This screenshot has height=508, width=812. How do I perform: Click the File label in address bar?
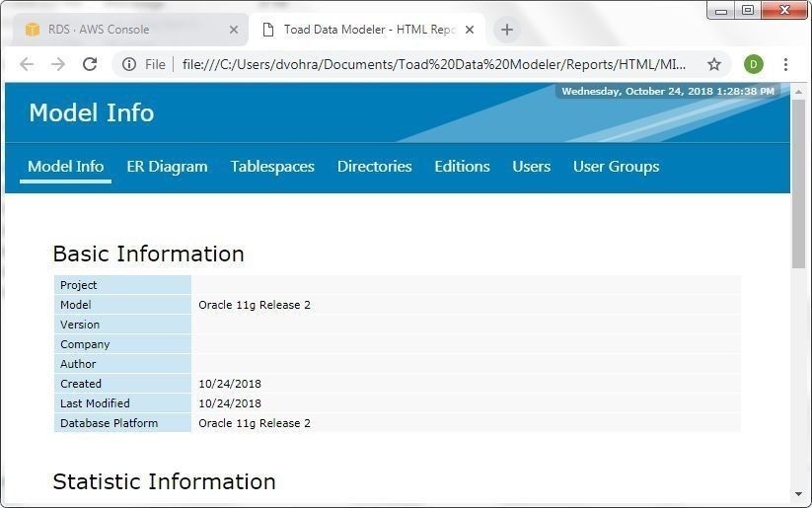click(155, 64)
